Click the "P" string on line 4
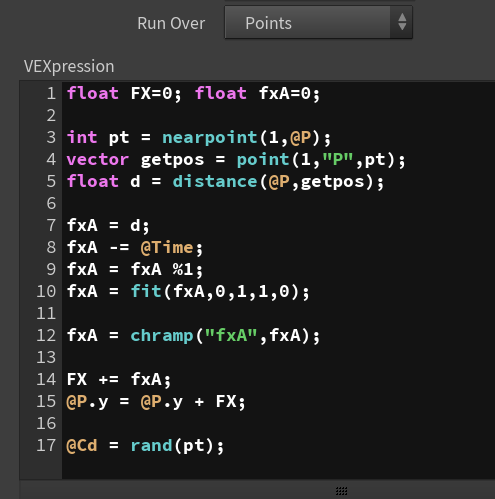495x499 pixels. (x=338, y=159)
